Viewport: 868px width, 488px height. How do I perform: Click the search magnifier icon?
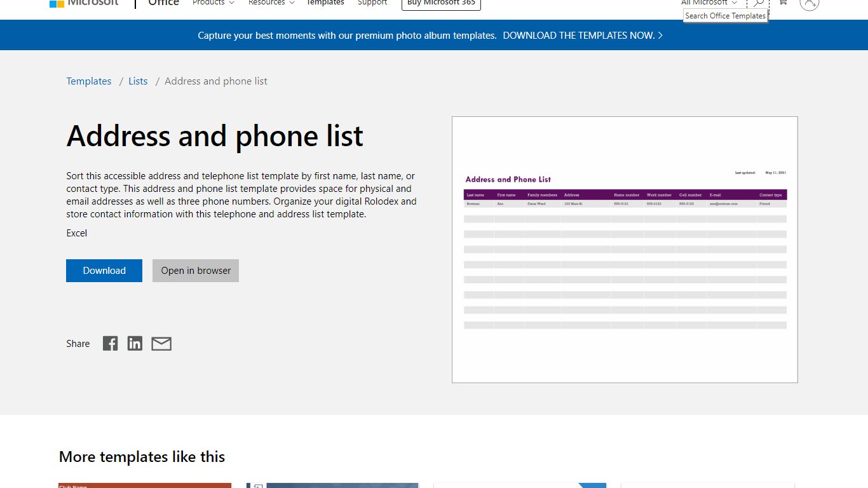tap(759, 3)
